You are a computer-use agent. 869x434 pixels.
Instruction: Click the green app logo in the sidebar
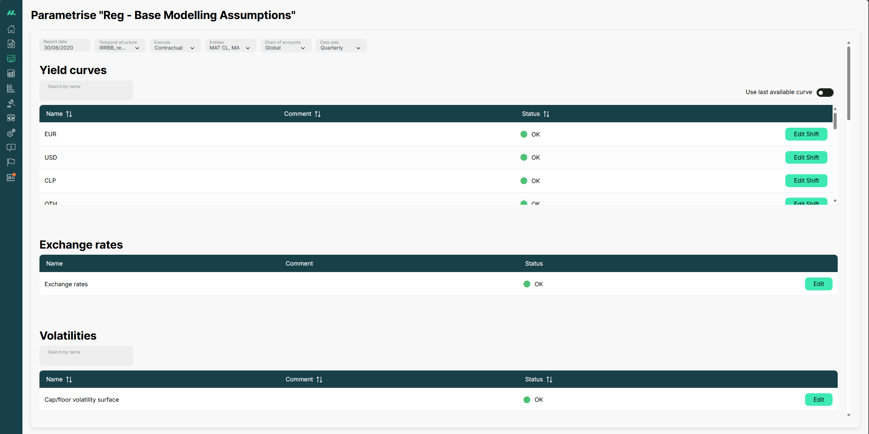point(11,13)
